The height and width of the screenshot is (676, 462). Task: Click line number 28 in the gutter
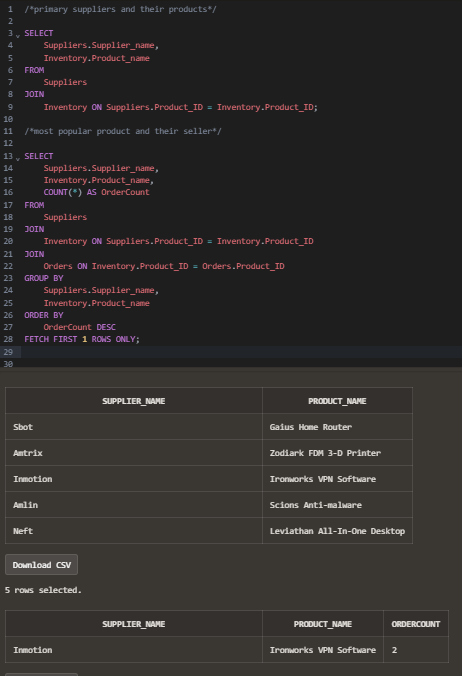point(8,339)
